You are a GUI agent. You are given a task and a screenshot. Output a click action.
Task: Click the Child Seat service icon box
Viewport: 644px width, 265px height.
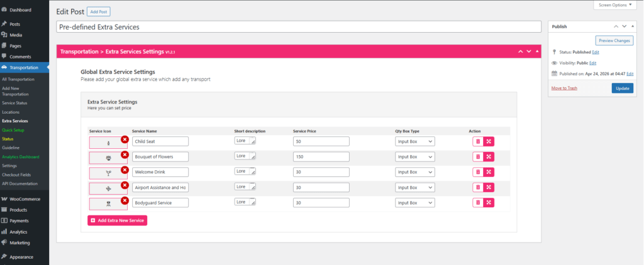click(108, 143)
